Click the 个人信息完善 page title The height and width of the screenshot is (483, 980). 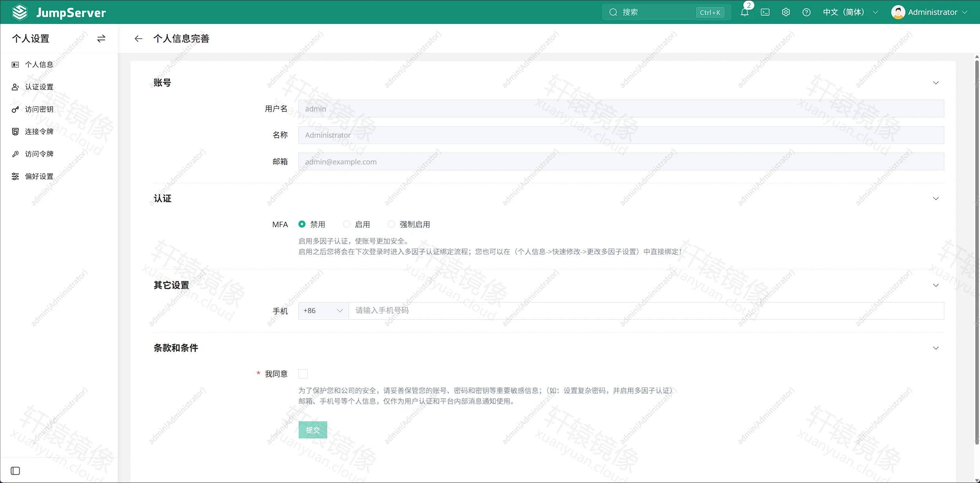pyautogui.click(x=181, y=38)
